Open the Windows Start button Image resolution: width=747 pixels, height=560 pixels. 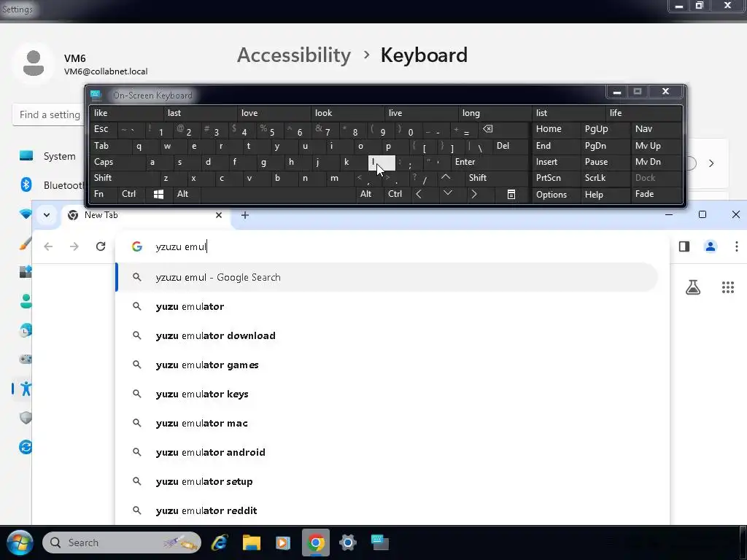pos(20,542)
